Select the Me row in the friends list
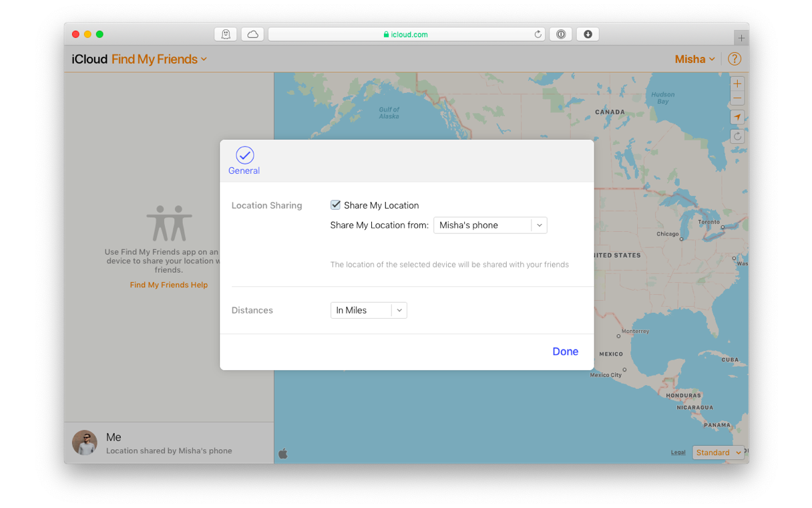812x508 pixels. (x=169, y=443)
